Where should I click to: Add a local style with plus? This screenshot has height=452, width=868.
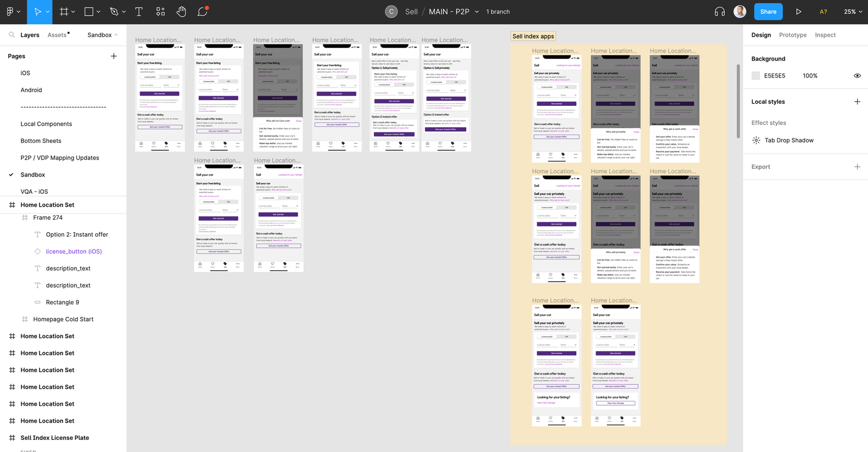pyautogui.click(x=857, y=101)
